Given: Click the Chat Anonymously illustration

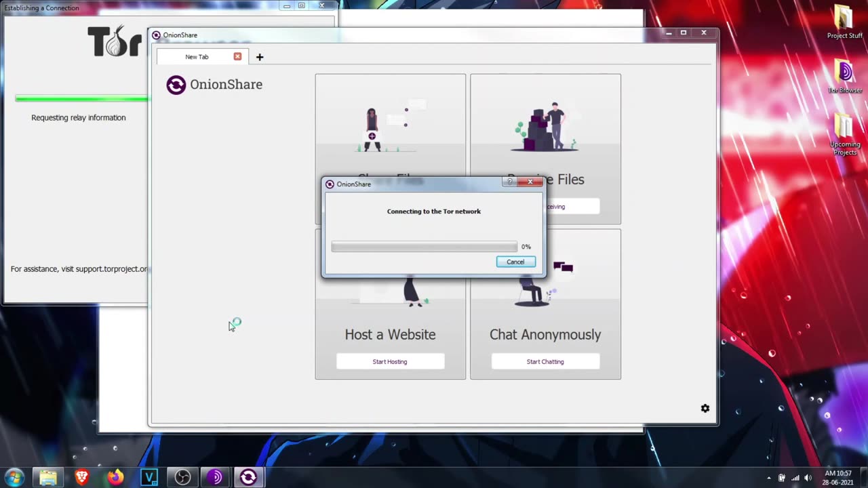Looking at the screenshot, I should [x=545, y=283].
